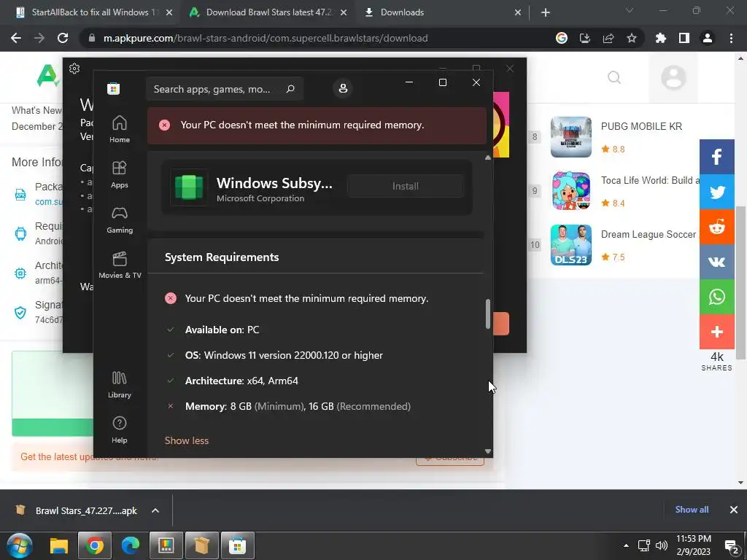Show hidden system tray icons

click(x=626, y=545)
